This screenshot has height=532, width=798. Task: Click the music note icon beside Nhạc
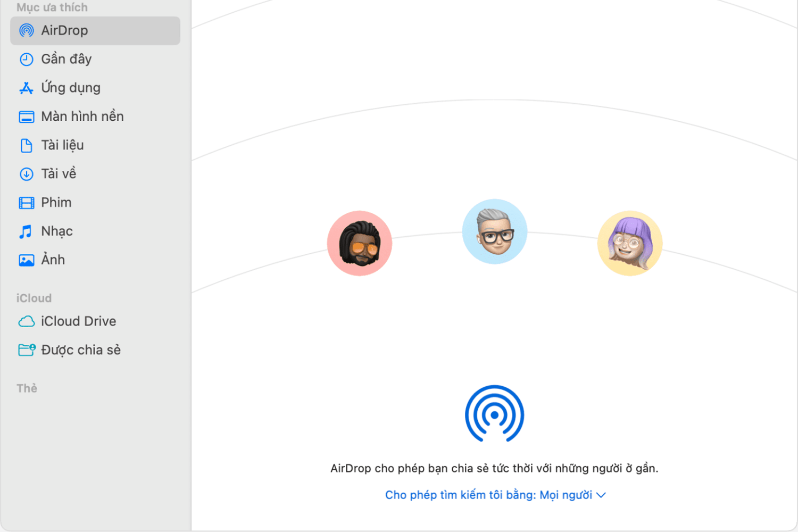[x=26, y=231]
